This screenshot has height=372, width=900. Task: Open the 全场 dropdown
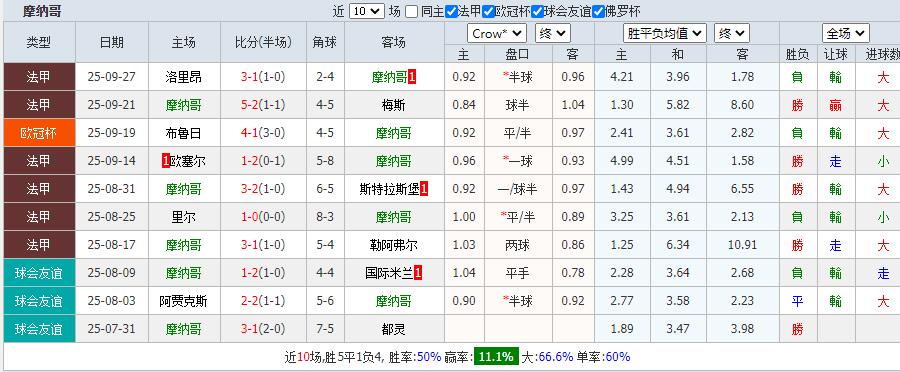tap(845, 34)
